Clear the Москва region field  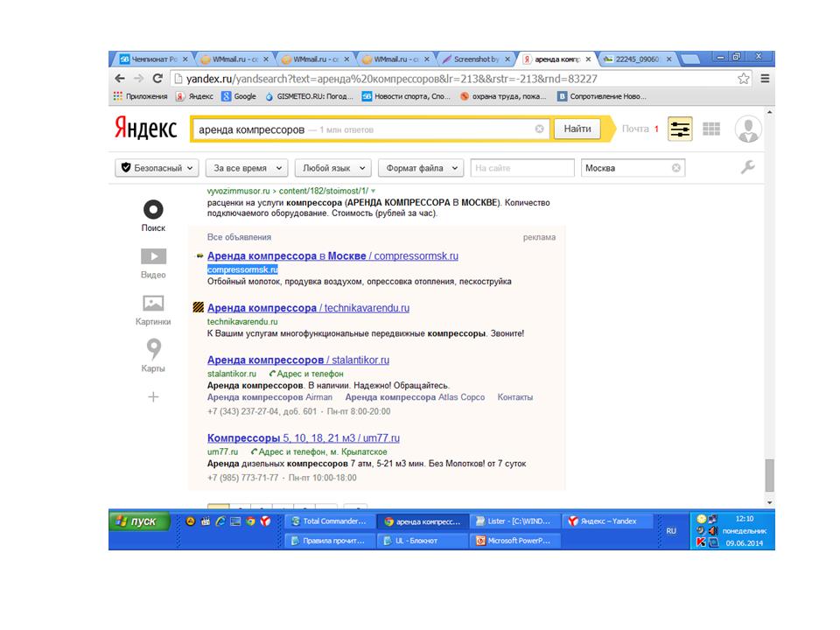(676, 168)
